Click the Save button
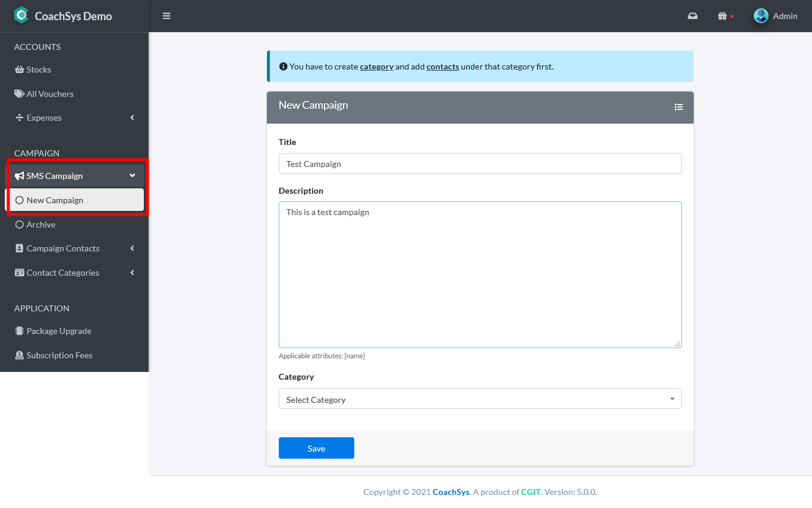Screen dimensions: 812x508 [x=316, y=448]
